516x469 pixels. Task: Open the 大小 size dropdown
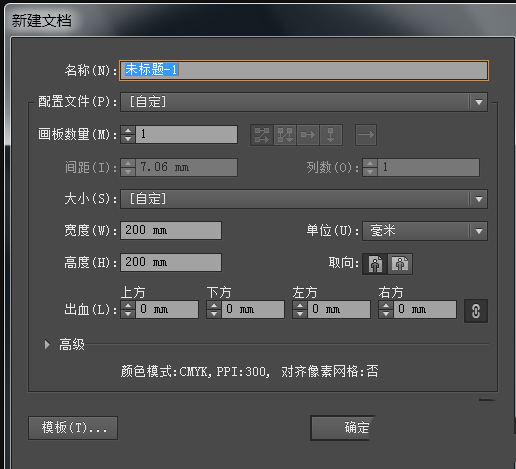coord(304,199)
